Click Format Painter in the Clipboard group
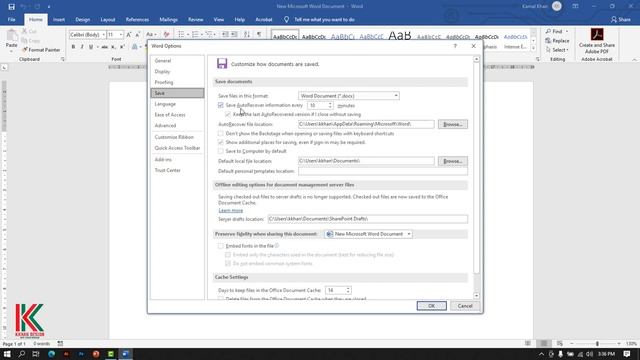 [41, 50]
